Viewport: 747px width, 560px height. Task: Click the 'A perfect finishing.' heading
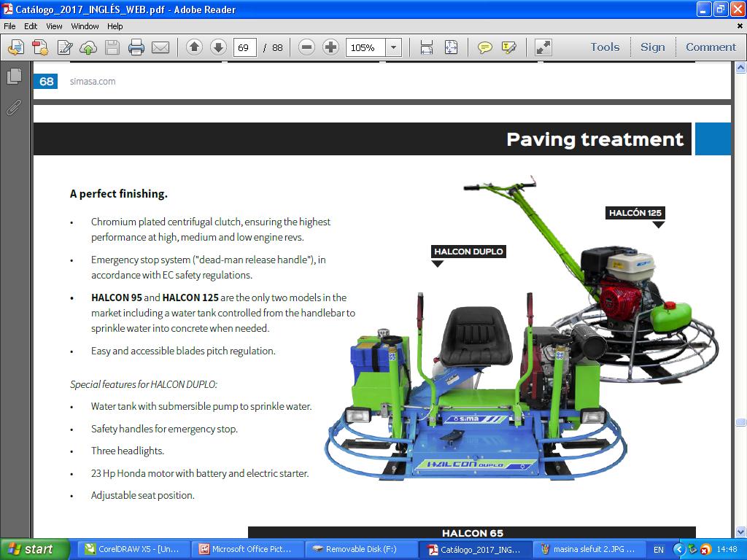coord(119,194)
